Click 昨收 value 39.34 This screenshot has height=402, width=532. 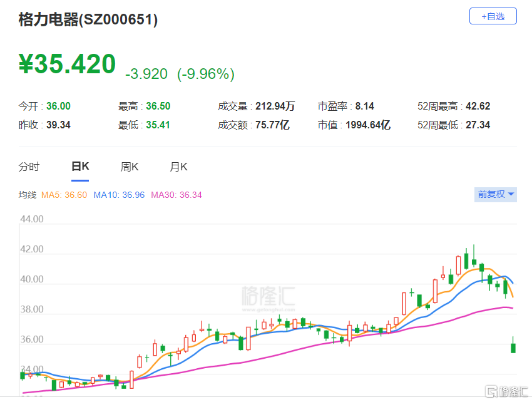click(x=58, y=125)
